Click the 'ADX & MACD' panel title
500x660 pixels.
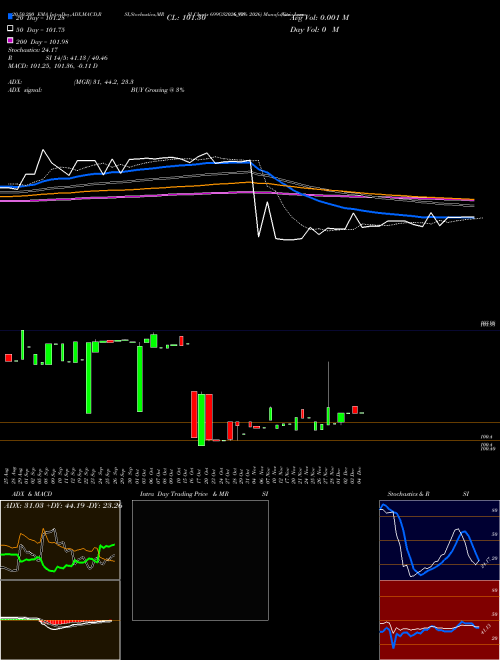(32, 494)
